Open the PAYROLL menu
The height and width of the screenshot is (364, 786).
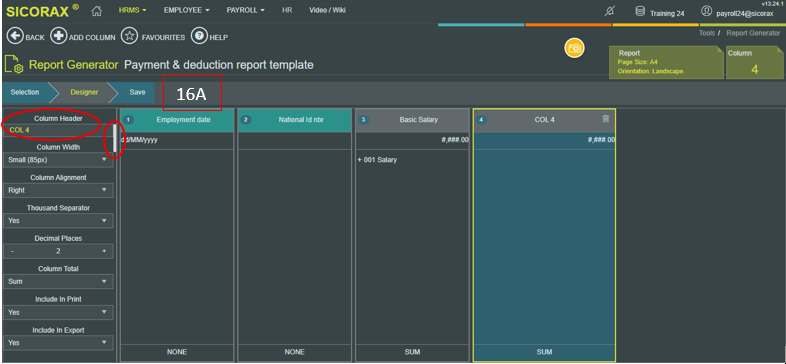pos(245,11)
